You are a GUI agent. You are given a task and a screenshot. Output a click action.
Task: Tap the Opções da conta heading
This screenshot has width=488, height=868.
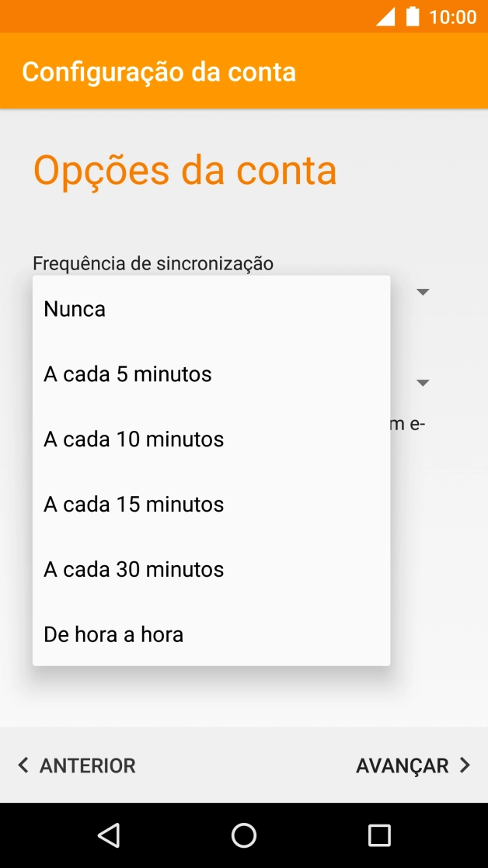pos(183,170)
